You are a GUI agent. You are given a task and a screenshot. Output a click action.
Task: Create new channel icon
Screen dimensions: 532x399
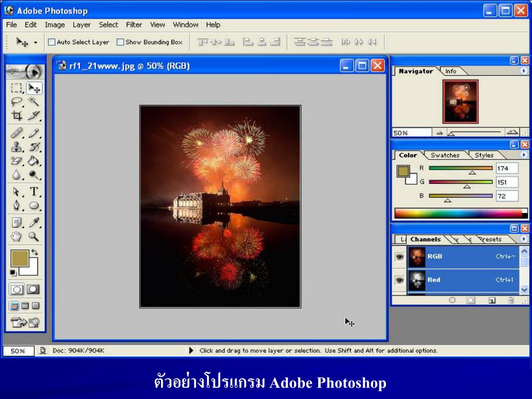491,300
